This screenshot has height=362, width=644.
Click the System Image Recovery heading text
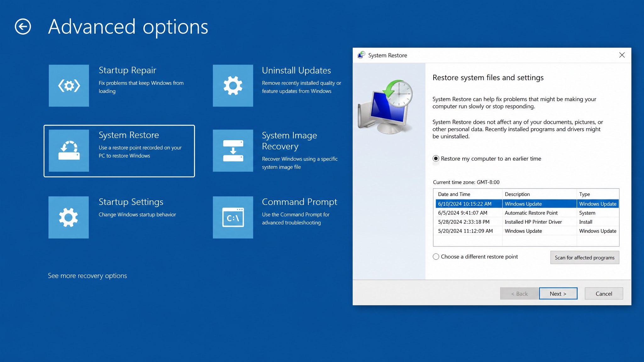pos(289,141)
